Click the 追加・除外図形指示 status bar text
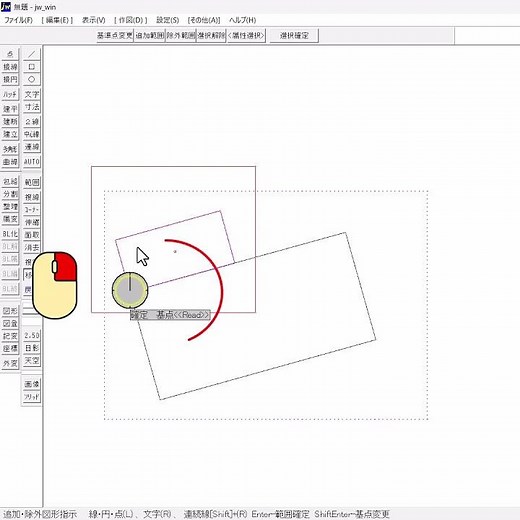Viewport: 520px width, 520px height. [40, 514]
